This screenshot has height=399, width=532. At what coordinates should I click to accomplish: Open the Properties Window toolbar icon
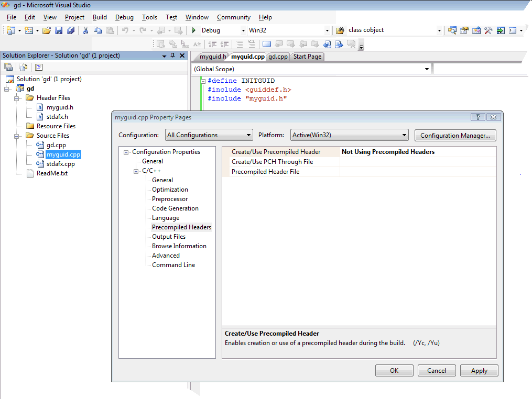point(464,30)
